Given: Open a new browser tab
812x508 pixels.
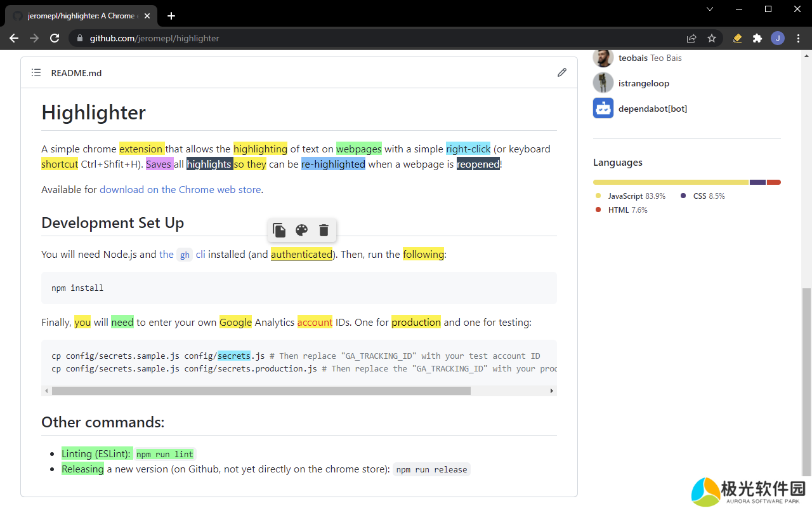Looking at the screenshot, I should pos(171,16).
